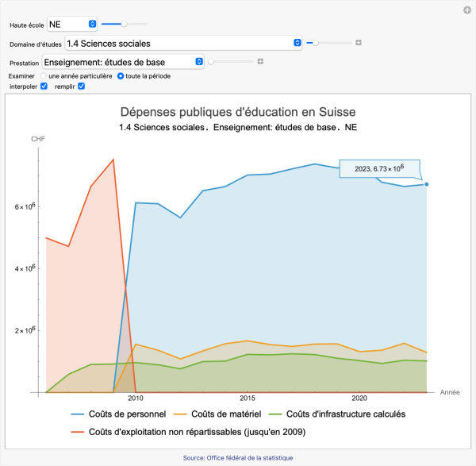Expand the Domaine d'études slider controls
476x466 pixels.
(x=359, y=43)
